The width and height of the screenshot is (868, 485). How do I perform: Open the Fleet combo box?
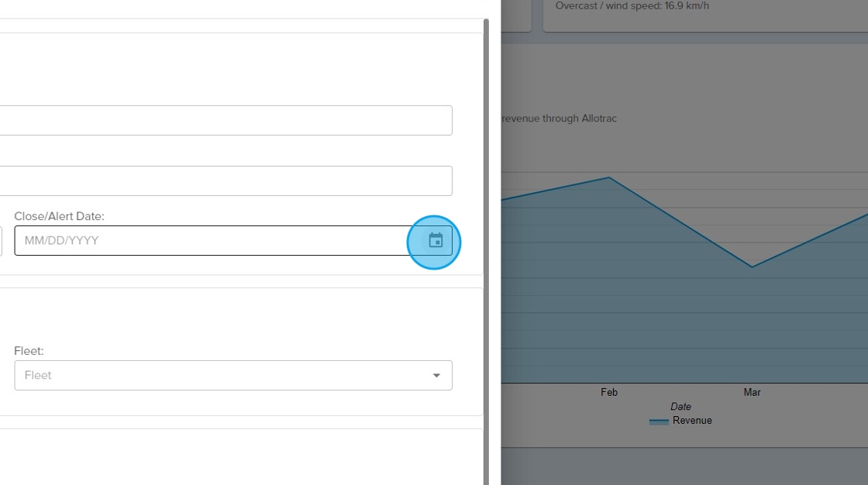221,375
